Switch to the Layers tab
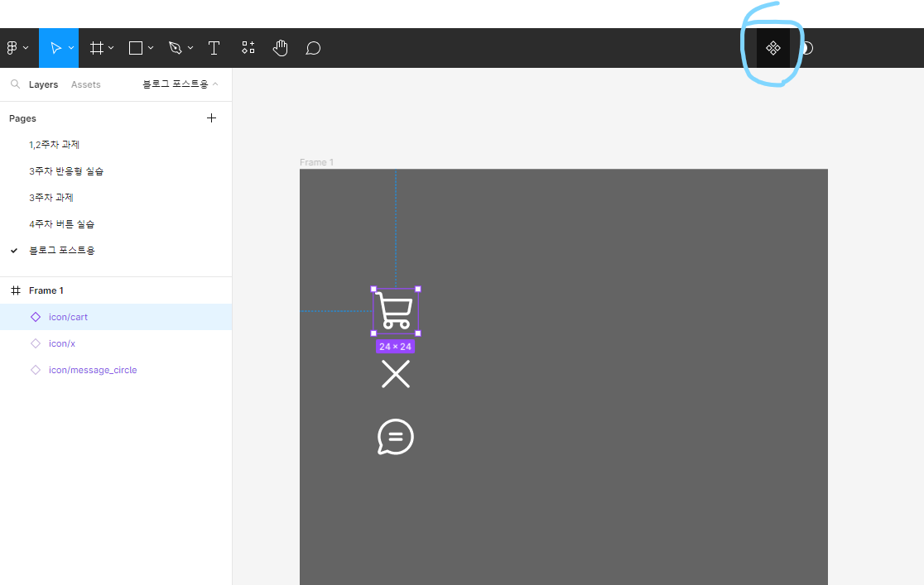 point(44,84)
